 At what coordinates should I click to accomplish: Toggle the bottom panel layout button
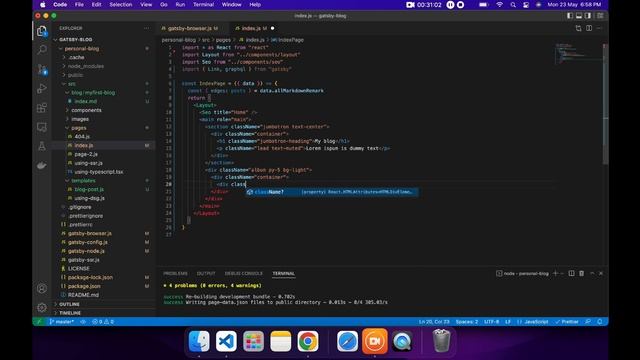click(x=579, y=16)
